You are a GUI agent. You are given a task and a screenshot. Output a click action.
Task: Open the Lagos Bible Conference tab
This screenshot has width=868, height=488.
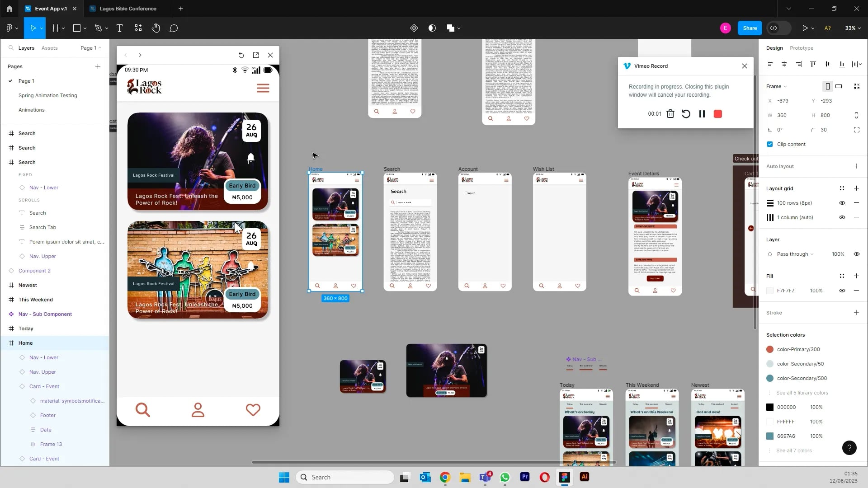click(x=127, y=9)
